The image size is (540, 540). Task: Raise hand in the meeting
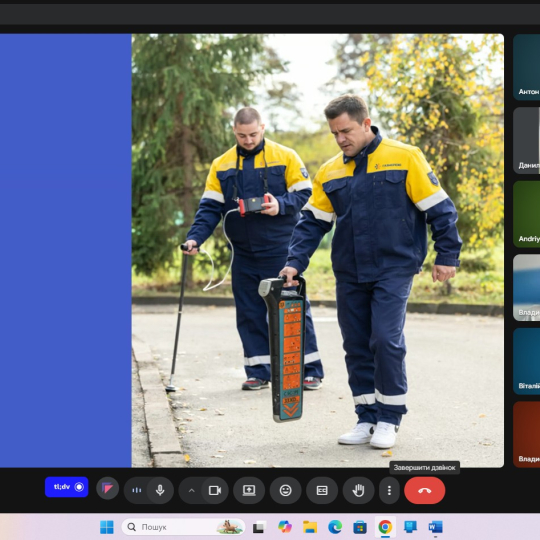(x=359, y=490)
